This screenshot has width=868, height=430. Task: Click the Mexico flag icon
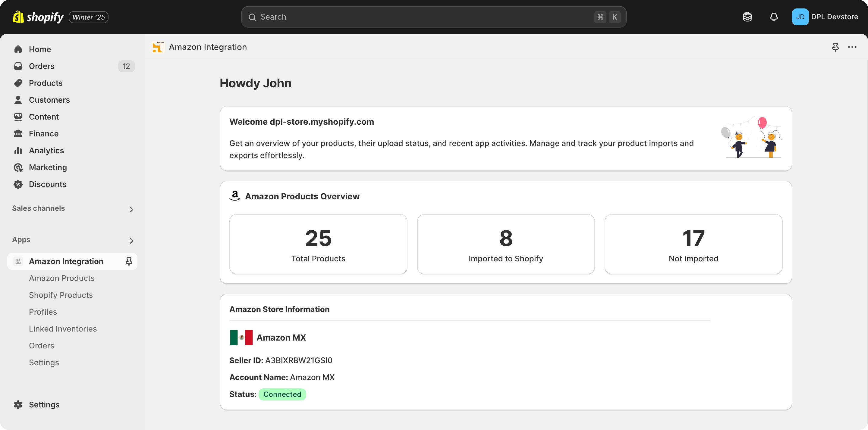(x=241, y=337)
